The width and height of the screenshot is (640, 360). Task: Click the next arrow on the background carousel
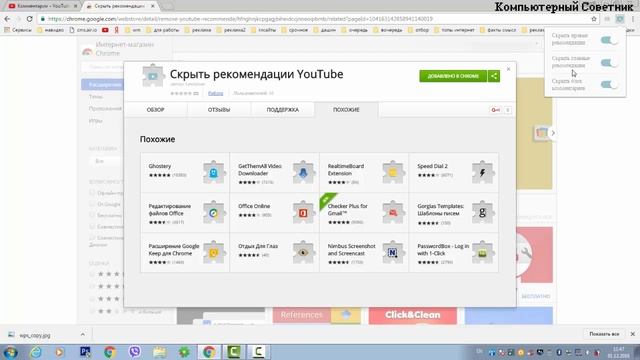(x=553, y=133)
